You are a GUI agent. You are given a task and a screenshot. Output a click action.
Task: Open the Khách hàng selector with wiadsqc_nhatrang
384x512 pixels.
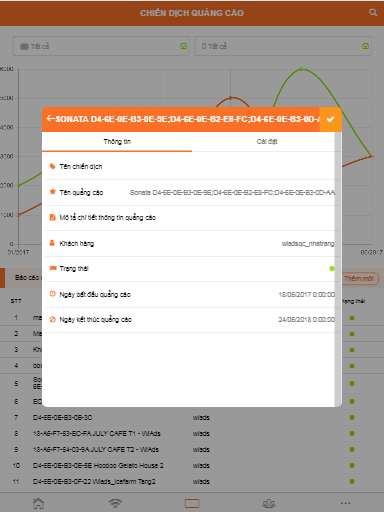point(192,244)
